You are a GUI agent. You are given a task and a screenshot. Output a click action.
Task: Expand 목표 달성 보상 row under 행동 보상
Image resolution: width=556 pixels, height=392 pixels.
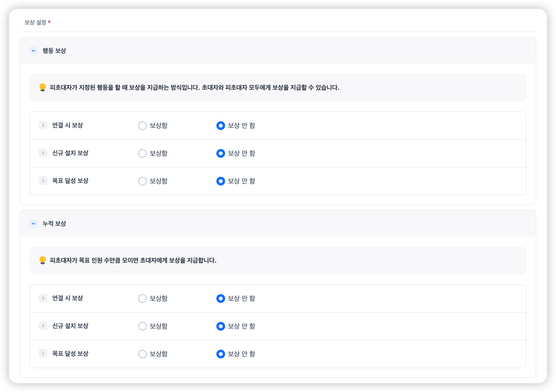click(43, 181)
